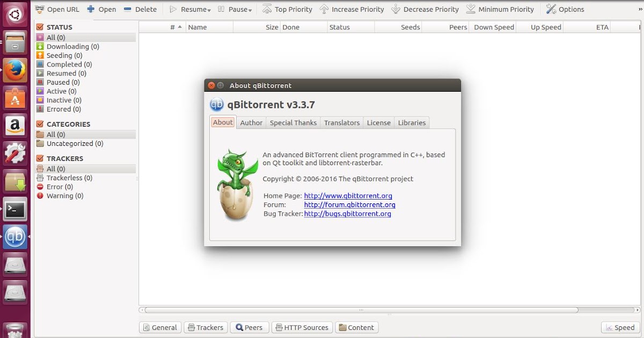Switch to the Author tab
This screenshot has width=644, height=338.
tap(251, 123)
